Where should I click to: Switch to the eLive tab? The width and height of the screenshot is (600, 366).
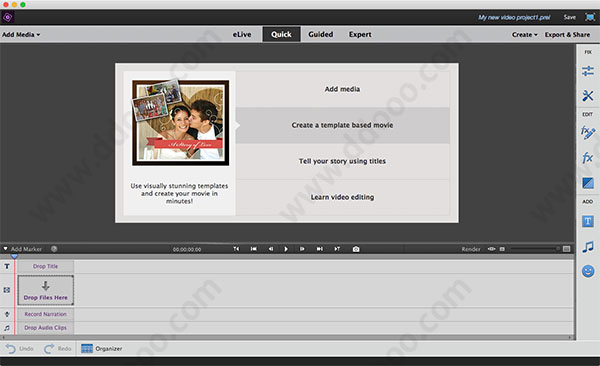[x=242, y=34]
